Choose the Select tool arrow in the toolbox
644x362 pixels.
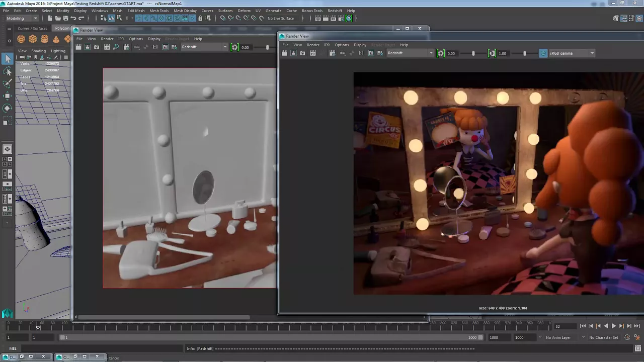[x=8, y=59]
